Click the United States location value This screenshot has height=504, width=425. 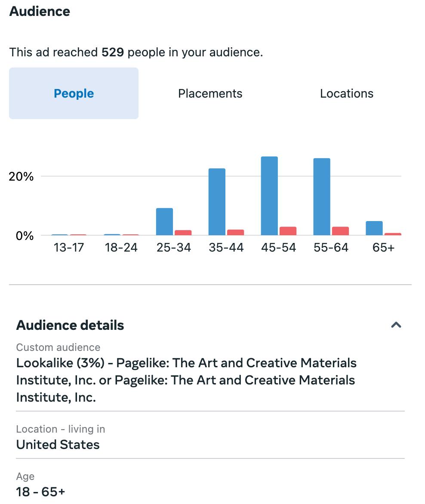pyautogui.click(x=58, y=444)
